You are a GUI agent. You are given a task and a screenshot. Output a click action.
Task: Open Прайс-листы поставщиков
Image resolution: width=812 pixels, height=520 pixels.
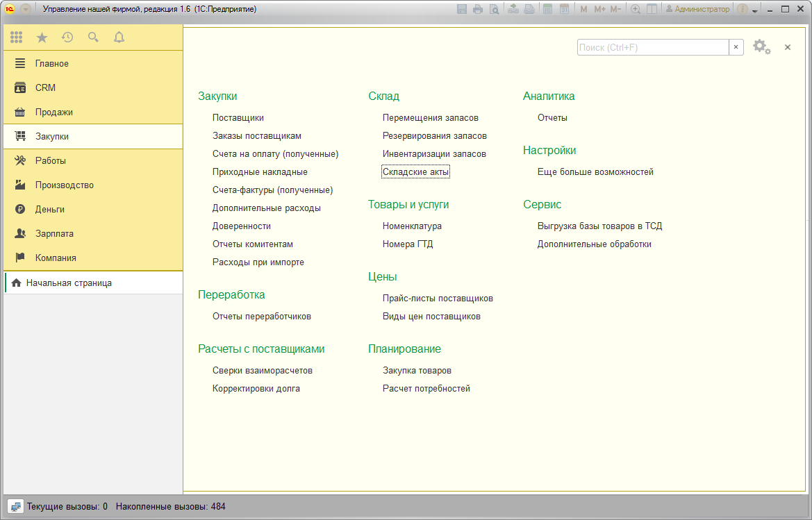point(438,298)
